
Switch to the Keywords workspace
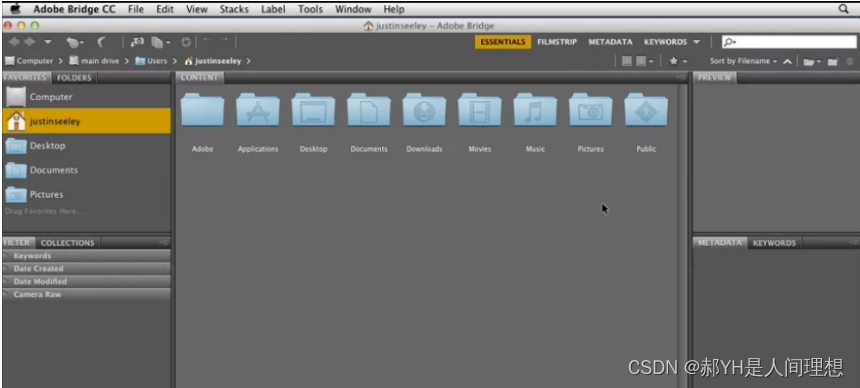665,42
